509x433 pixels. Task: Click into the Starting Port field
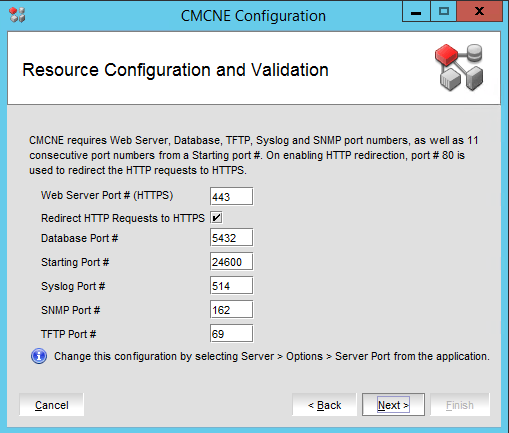231,262
